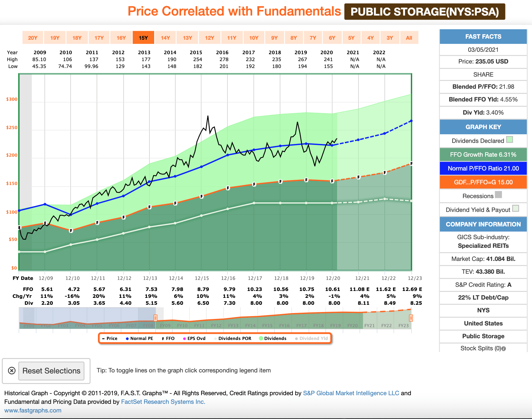The image size is (532, 419).
Task: Open FactSet Research Systems Inc. link
Action: tap(163, 402)
